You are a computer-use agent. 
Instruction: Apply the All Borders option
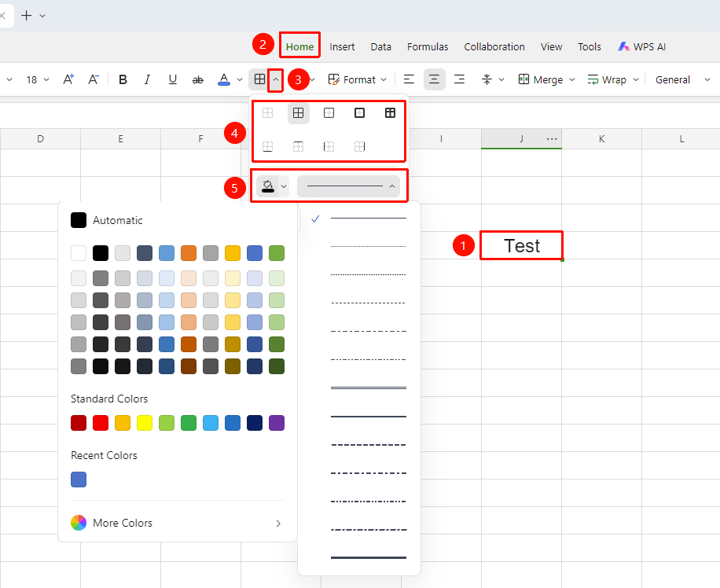pos(299,113)
